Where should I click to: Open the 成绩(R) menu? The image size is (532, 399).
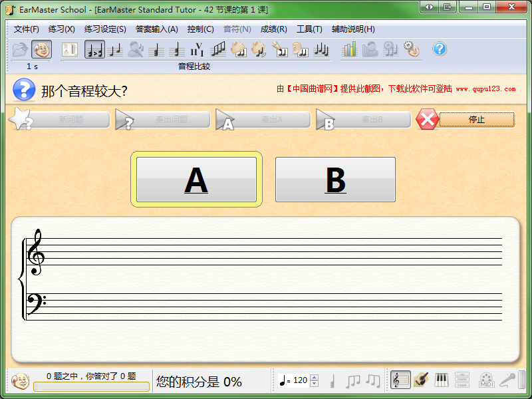pyautogui.click(x=273, y=29)
